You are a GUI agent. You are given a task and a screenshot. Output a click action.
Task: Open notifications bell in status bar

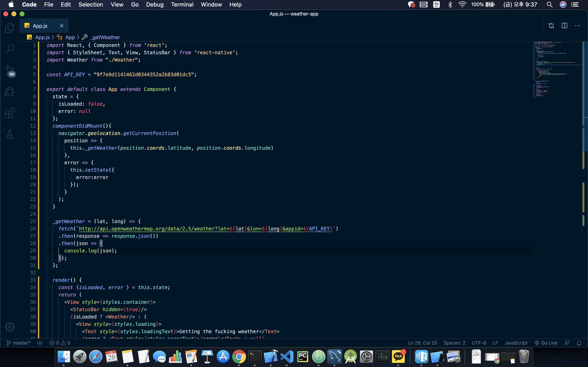click(579, 343)
